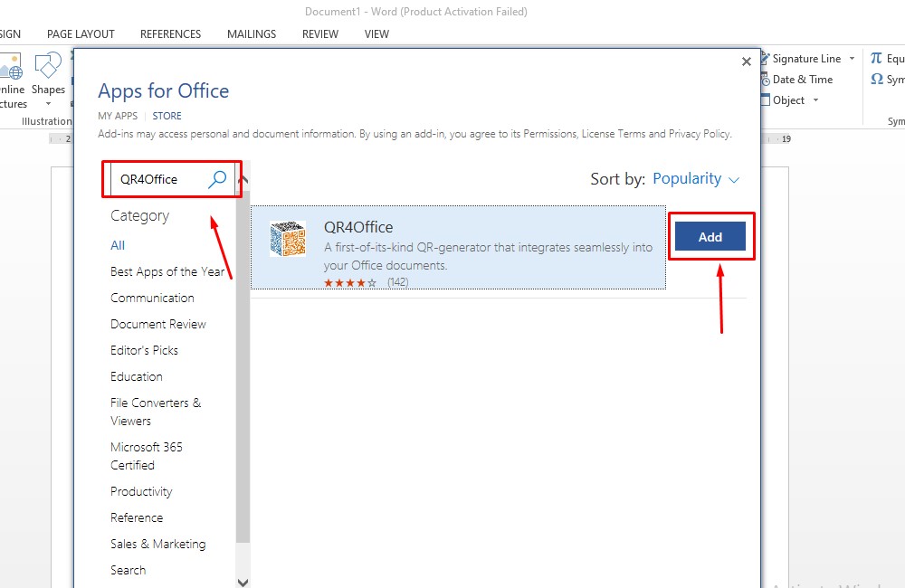Viewport: 905px width, 588px height.
Task: Open the Symbol gallery via the Omega icon
Action: (879, 79)
